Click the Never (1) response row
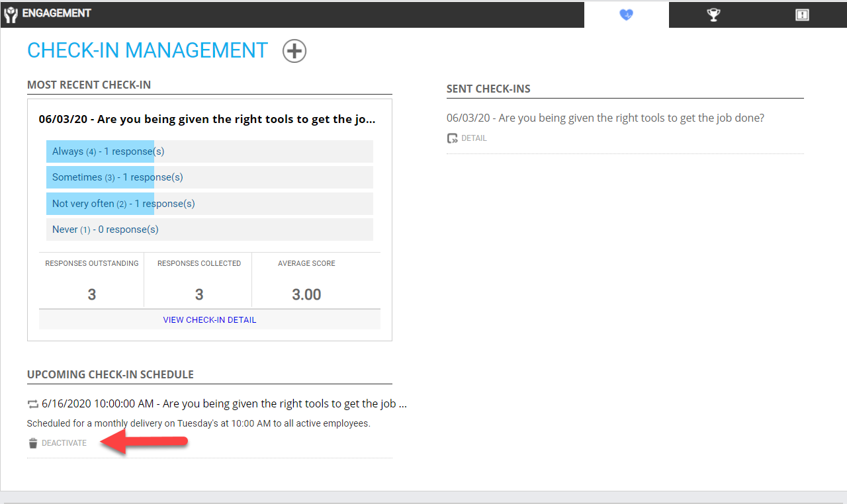The height and width of the screenshot is (504, 847). [106, 229]
